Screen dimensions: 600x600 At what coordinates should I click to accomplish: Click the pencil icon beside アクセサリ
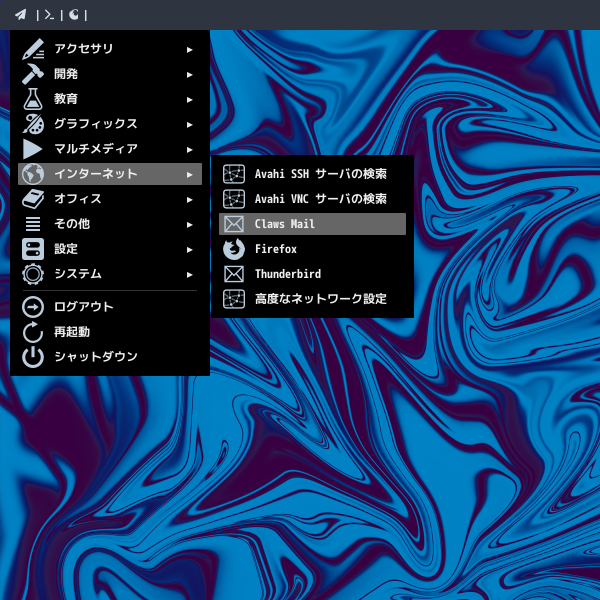(33, 49)
